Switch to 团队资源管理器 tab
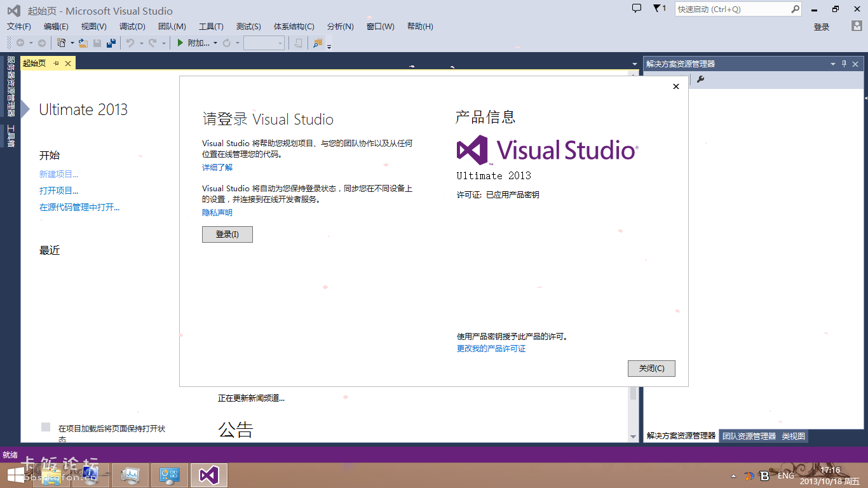This screenshot has width=868, height=488. 749,436
